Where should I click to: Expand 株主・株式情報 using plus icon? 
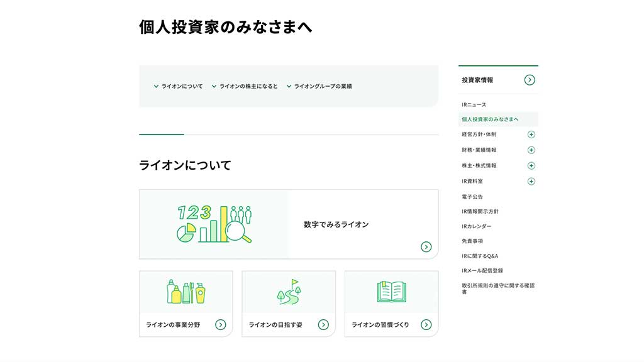[x=531, y=166]
